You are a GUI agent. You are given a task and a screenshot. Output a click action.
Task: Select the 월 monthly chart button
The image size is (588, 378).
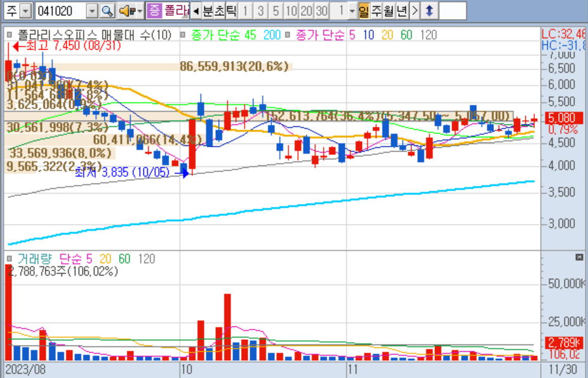[x=389, y=11]
